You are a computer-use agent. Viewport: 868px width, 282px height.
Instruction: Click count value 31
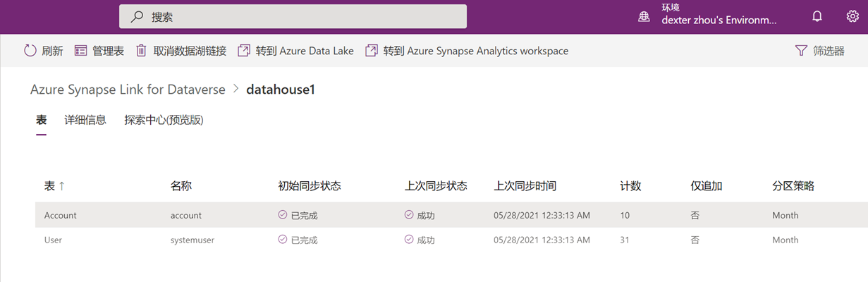tap(625, 240)
